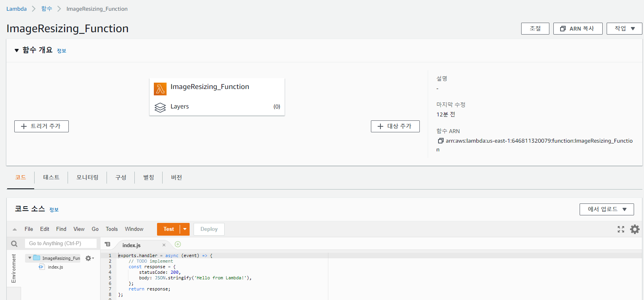Viewport: 644px width, 300px height.
Task: Select the index.js editor tab
Action: click(x=132, y=245)
